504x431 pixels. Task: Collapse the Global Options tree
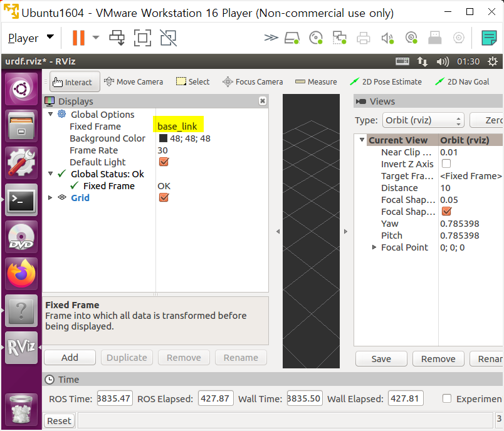[51, 115]
